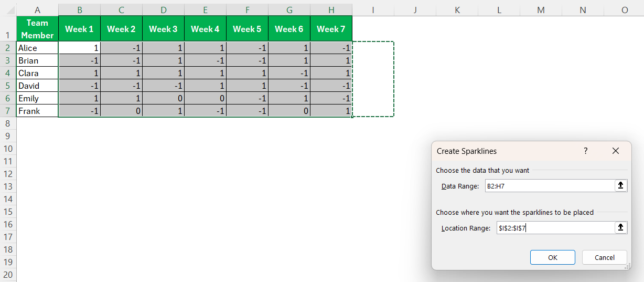Select column O header
This screenshot has width=644, height=282.
tap(624, 10)
